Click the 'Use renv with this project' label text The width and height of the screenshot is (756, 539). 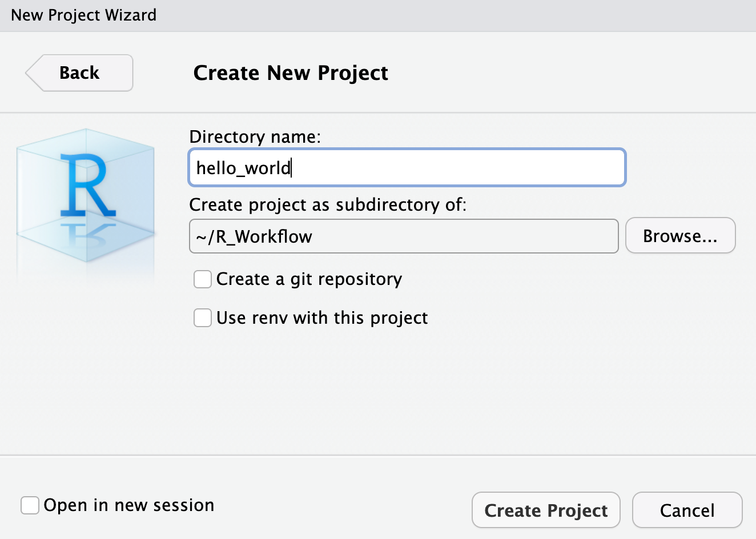tap(322, 318)
